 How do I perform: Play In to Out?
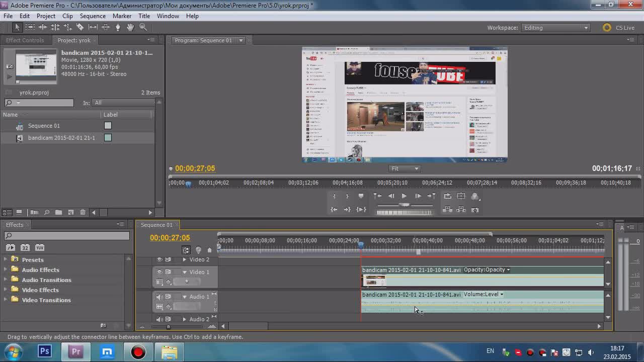pos(361,209)
